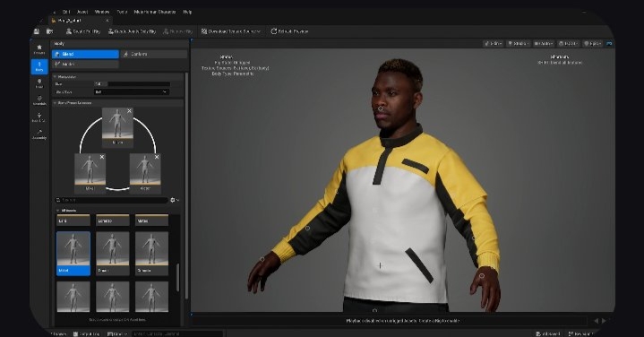Open the settings gear dropdown beside the search field
644x337 pixels.
[x=175, y=200]
